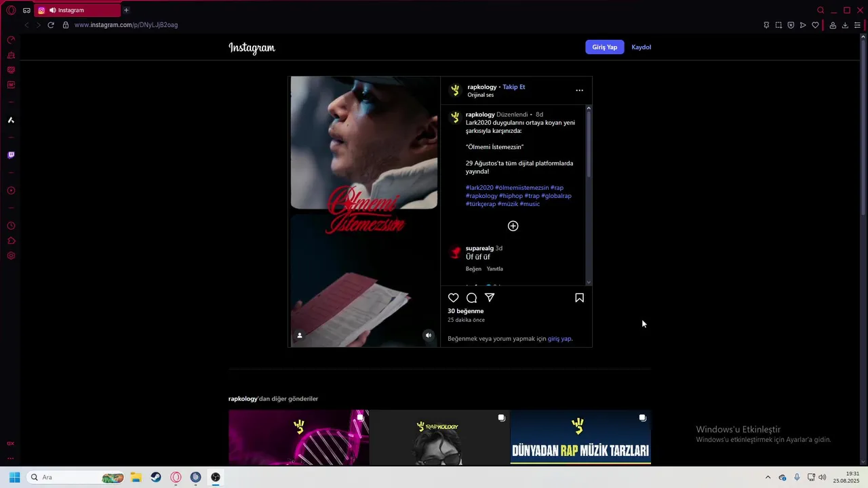The height and width of the screenshot is (488, 868).
Task: Search tabs with the magnifier icon
Action: 821,10
